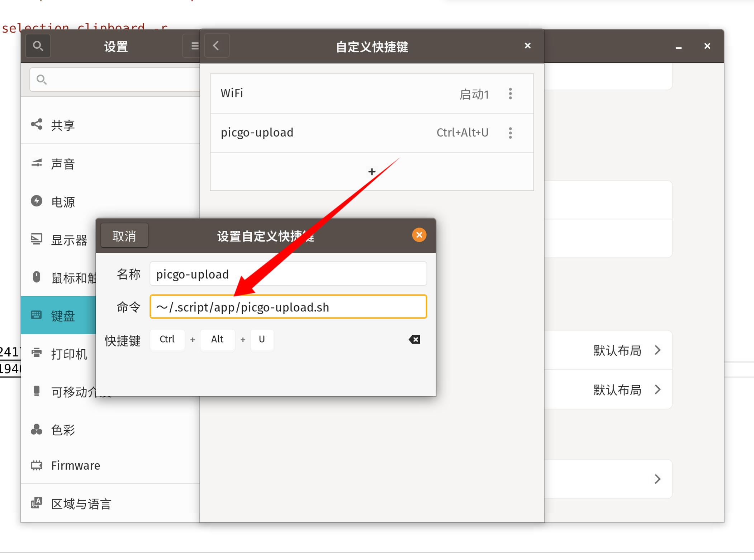Click the orange close button of shortcut dialog

pos(419,235)
